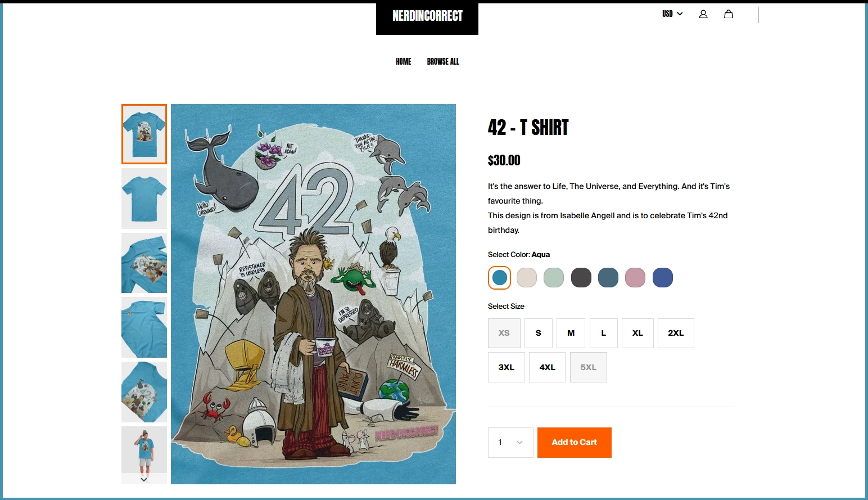Open the BROWSE ALL page
Image resolution: width=868 pixels, height=500 pixels.
(x=443, y=61)
